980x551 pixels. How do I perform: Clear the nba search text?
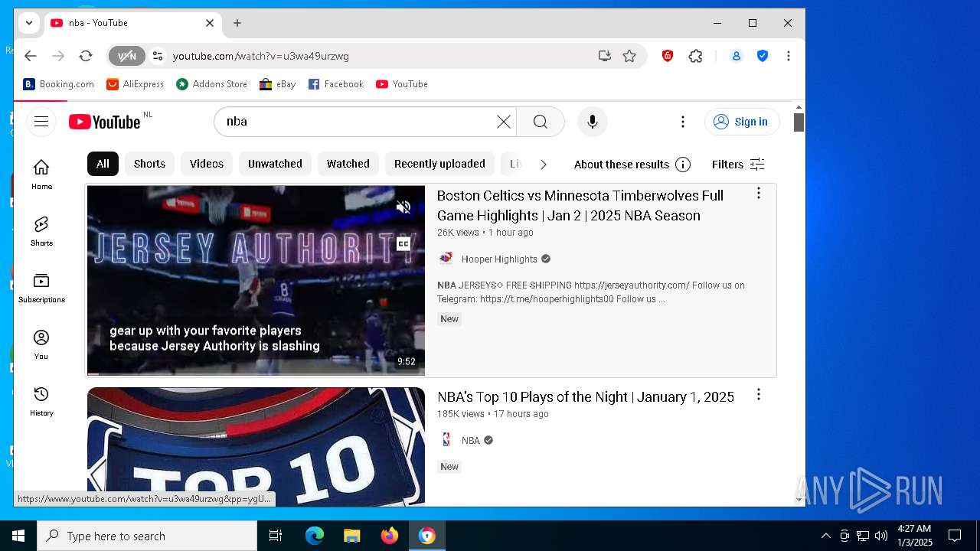tap(504, 122)
